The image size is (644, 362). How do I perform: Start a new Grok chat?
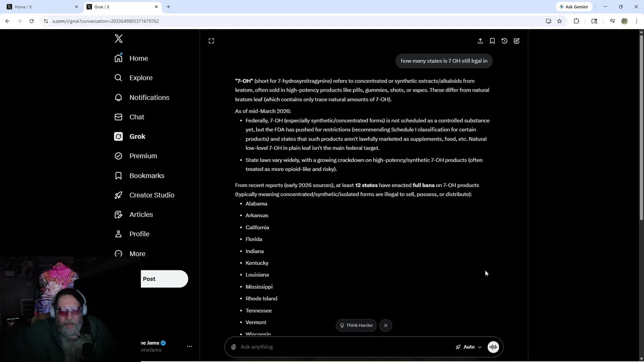tap(517, 41)
